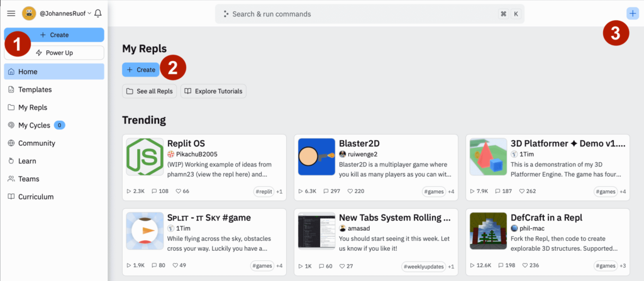Open the 3D Platformer thumbnail
This screenshot has height=281, width=644.
488,157
